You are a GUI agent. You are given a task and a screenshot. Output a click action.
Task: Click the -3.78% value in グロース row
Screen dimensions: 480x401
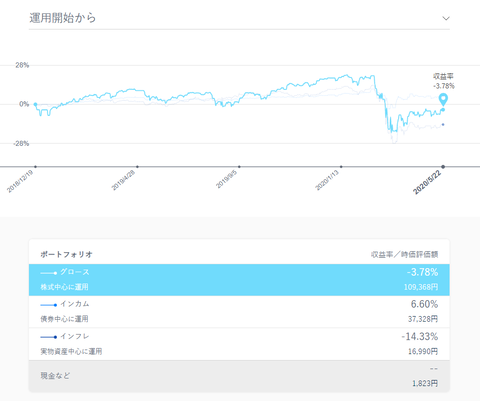[422, 272]
